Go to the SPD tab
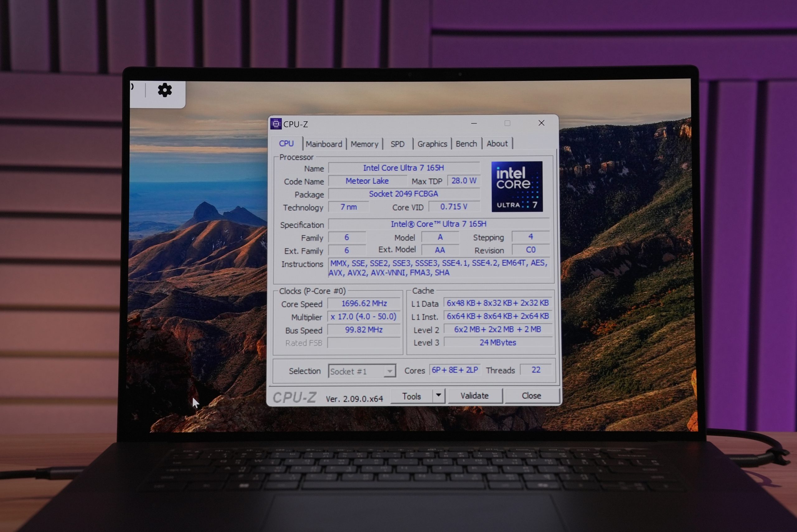The image size is (797, 532). [x=398, y=144]
